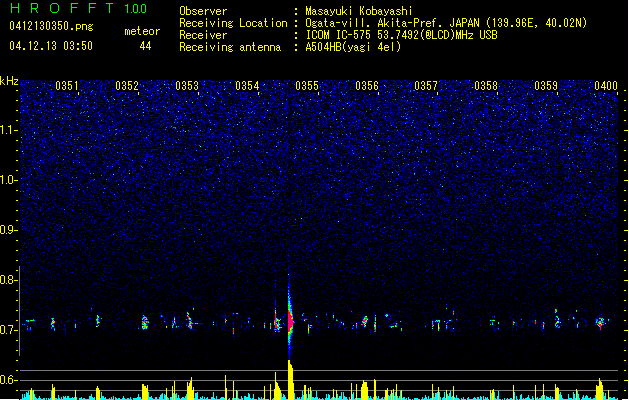The image size is (629, 400).
Task: Click the 0354 time marker
Action: tap(247, 86)
